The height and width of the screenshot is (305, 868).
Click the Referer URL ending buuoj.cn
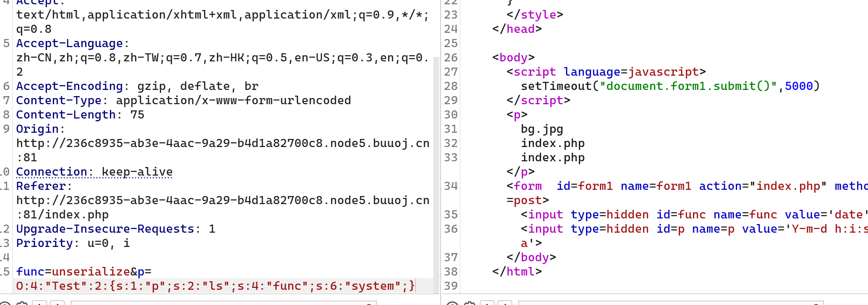[223, 200]
